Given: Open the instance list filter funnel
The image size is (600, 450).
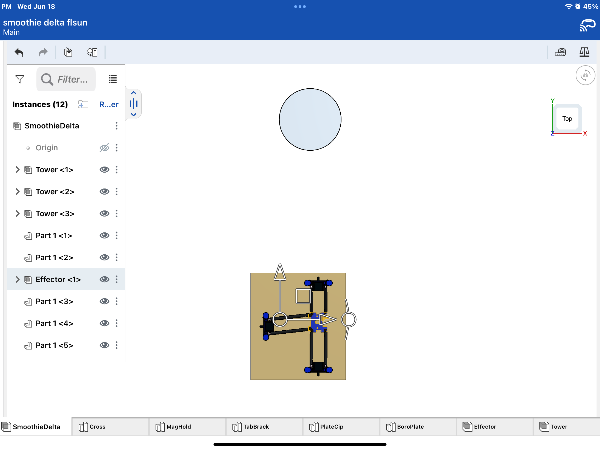Looking at the screenshot, I should [x=19, y=78].
